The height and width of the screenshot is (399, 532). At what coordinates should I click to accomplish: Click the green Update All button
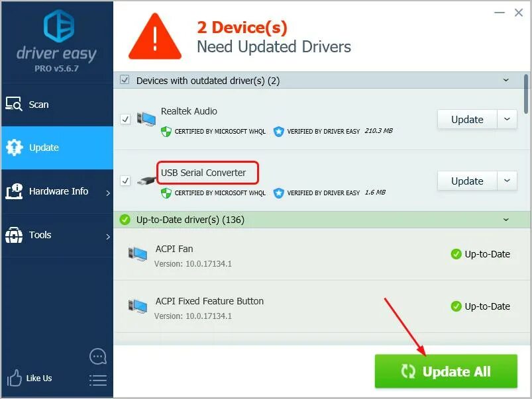coord(446,371)
